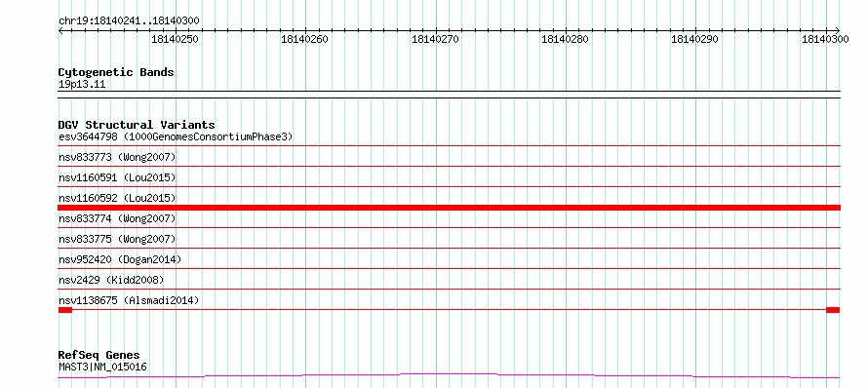The width and height of the screenshot is (868, 388).
Task: Click the 18140290 ruler tick label
Action: (x=694, y=39)
